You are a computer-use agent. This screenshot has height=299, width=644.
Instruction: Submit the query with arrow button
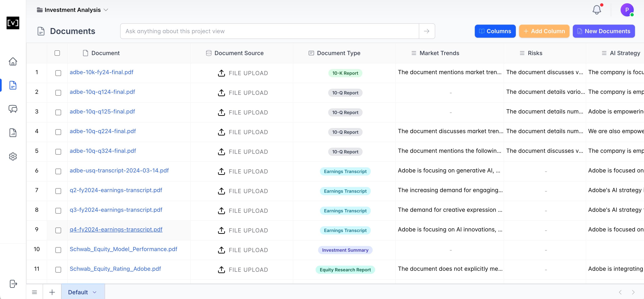tap(427, 31)
